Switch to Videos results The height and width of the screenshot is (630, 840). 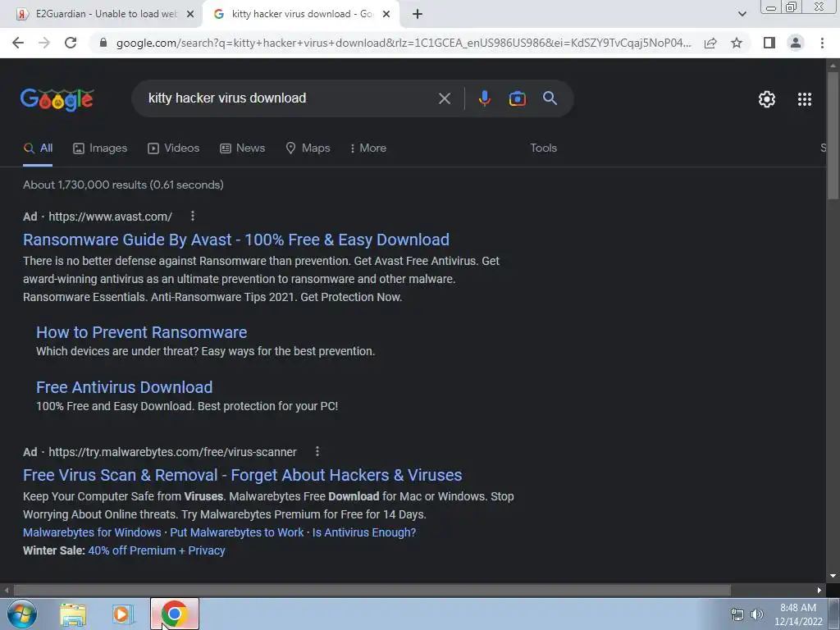(x=173, y=148)
